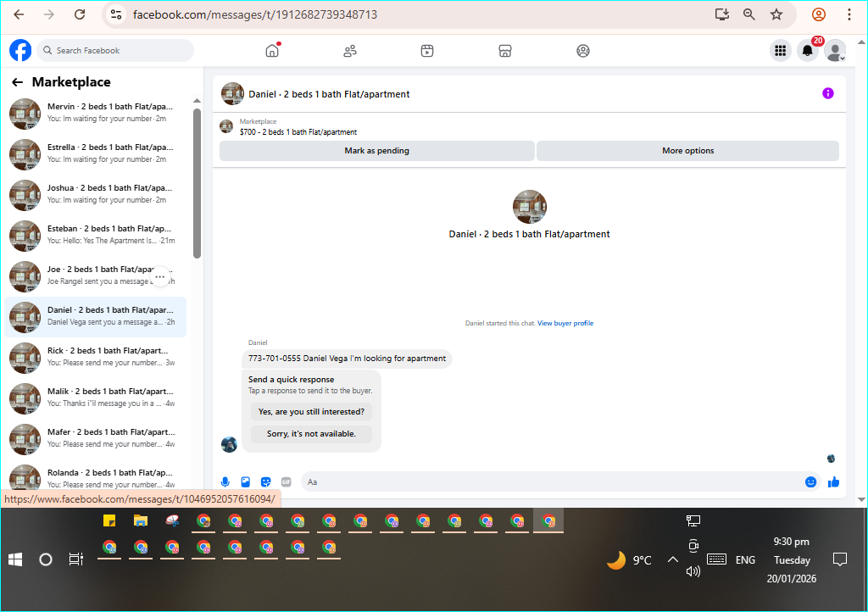Click the conversation list scrollbar
Screen dimensions: 868x612
(x=197, y=183)
